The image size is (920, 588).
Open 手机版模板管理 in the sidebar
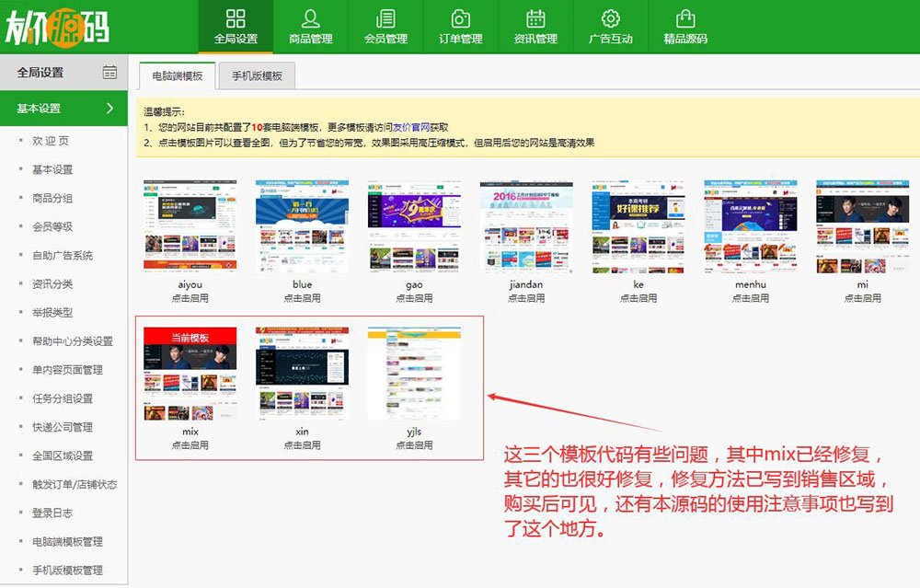pos(67,571)
